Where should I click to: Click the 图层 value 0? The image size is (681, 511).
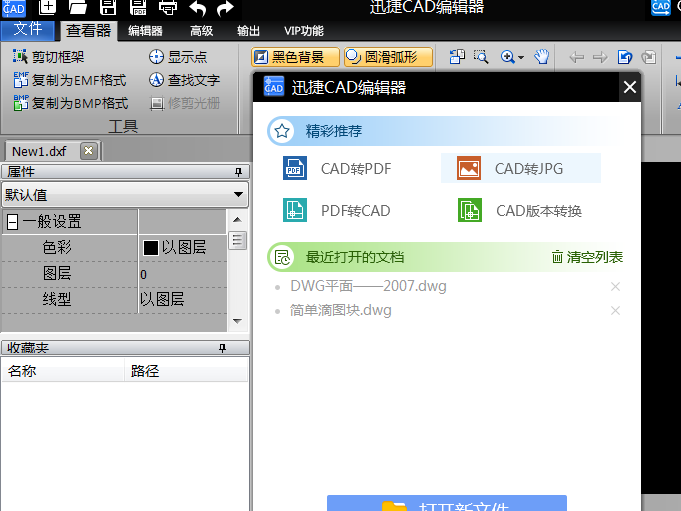coord(144,274)
